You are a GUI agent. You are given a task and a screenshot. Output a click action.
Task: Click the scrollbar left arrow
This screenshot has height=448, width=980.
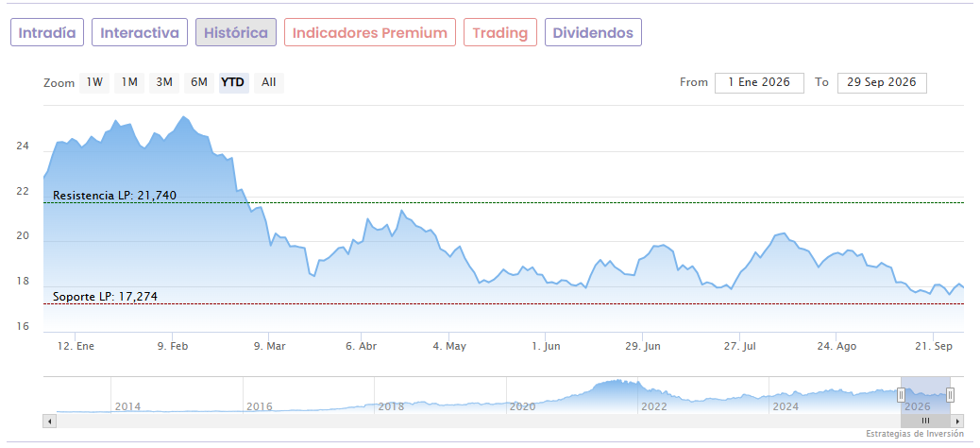coord(50,422)
